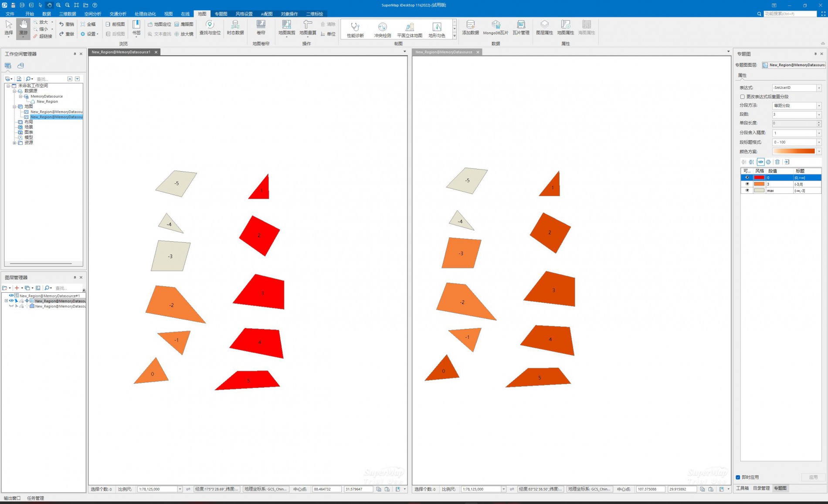Open left map scale 比例尺 dropdown
Image resolution: width=828 pixels, height=504 pixels.
pyautogui.click(x=180, y=489)
